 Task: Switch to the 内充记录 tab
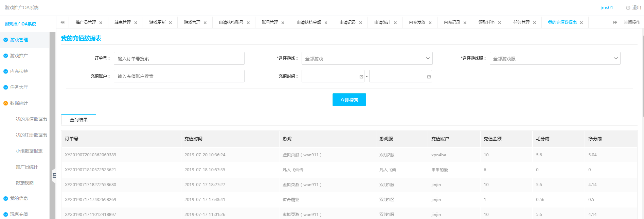pos(452,22)
